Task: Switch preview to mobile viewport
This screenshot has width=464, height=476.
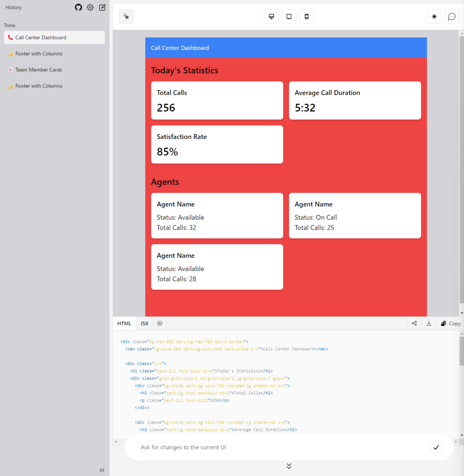Action: (306, 16)
